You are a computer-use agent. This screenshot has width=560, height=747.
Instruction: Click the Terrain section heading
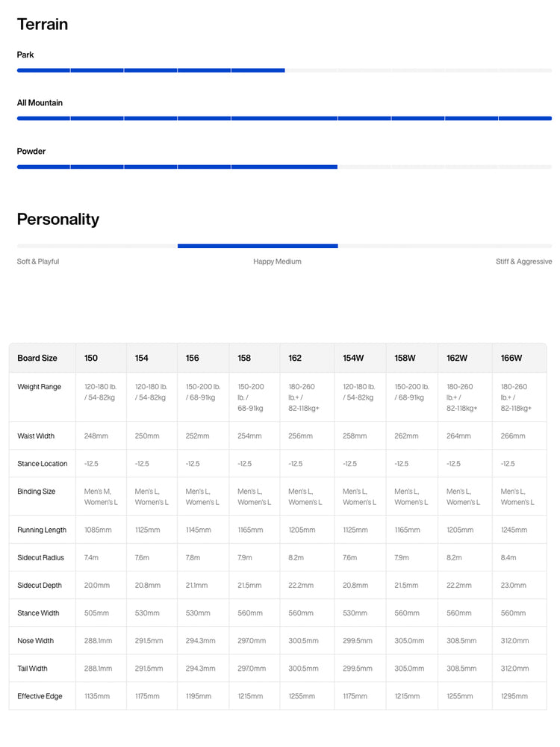(43, 24)
